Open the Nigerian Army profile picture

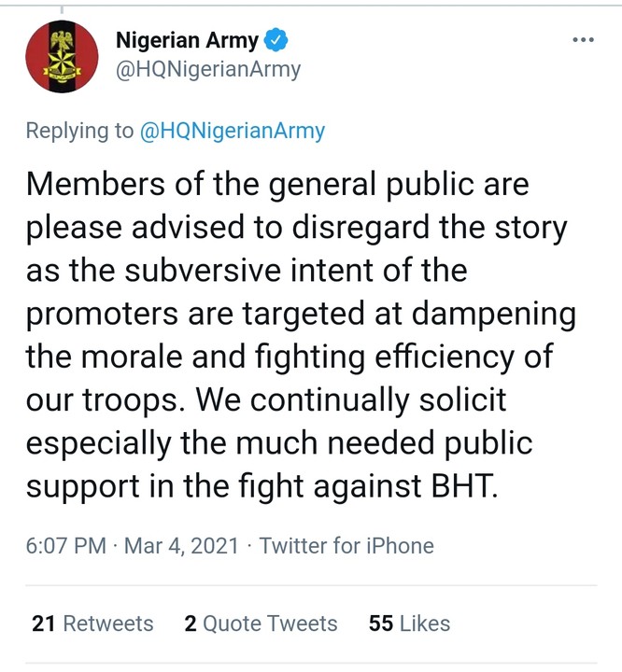coord(61,55)
